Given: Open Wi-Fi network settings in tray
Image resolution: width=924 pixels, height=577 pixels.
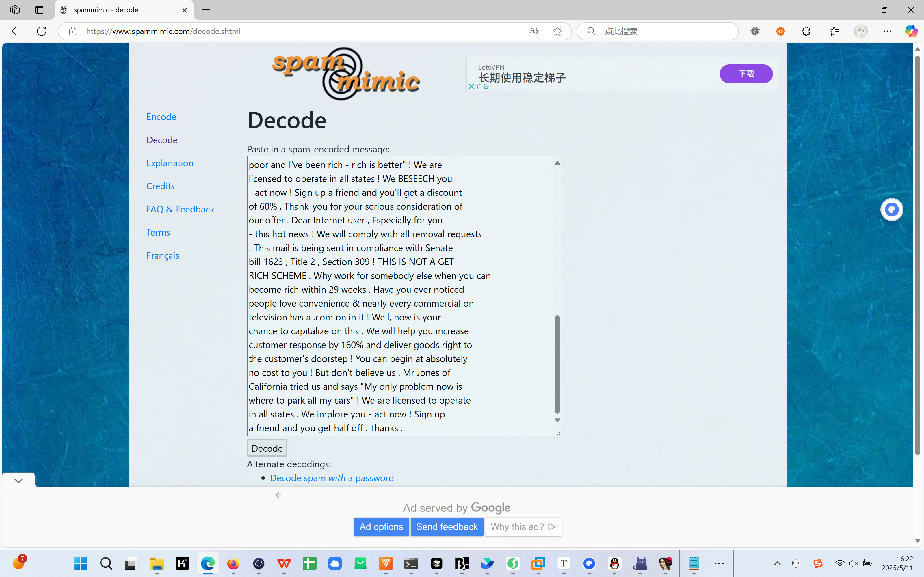Looking at the screenshot, I should point(840,563).
